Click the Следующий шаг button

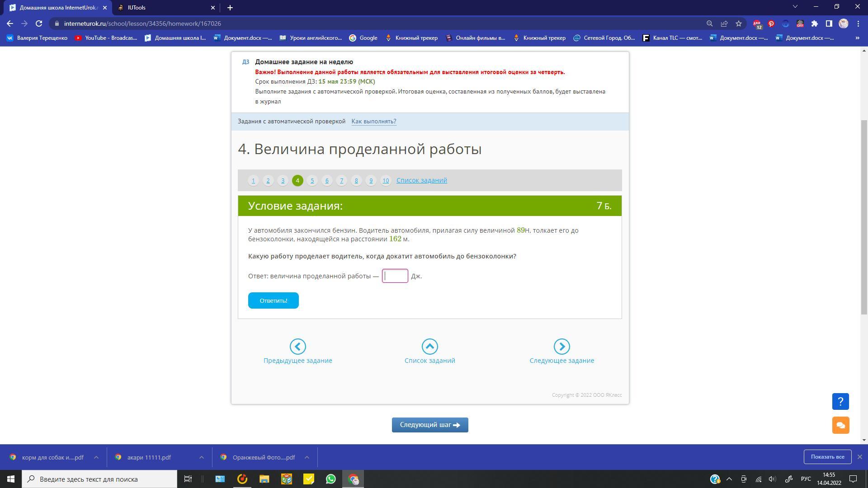coord(429,425)
